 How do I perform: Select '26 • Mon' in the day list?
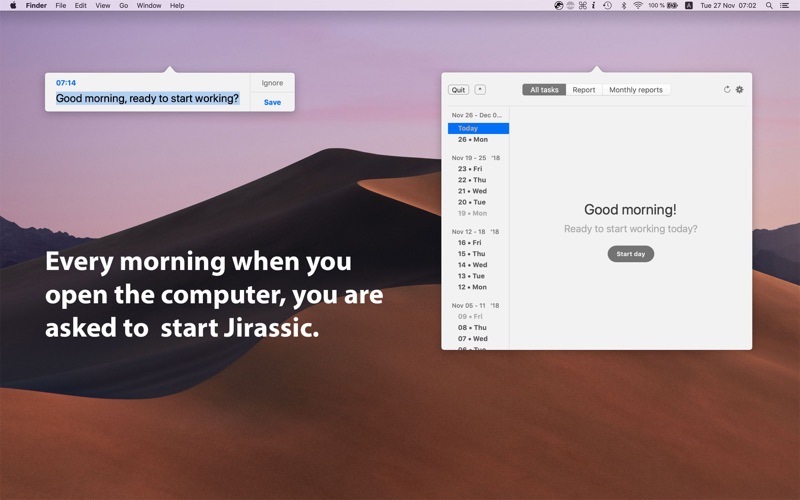[473, 139]
